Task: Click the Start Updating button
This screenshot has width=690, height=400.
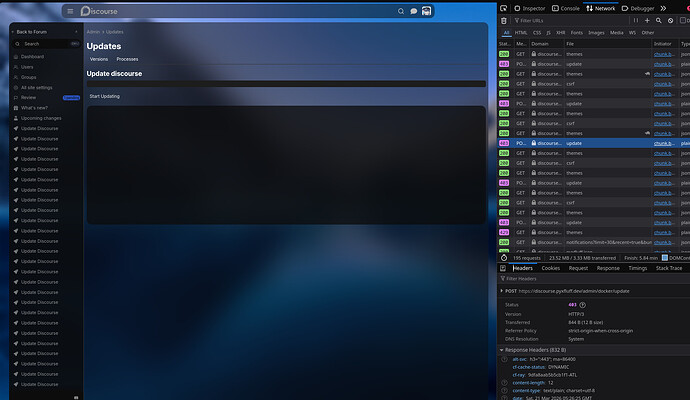Action: pyautogui.click(x=105, y=96)
